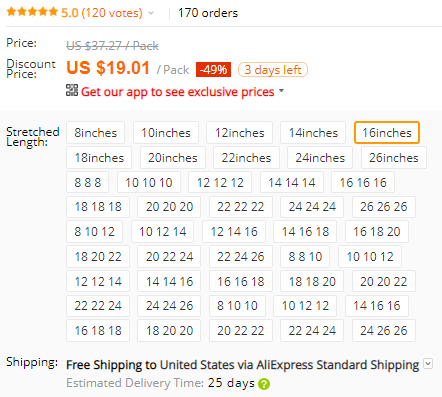Pick the 10 10 10 bundle option

[149, 182]
